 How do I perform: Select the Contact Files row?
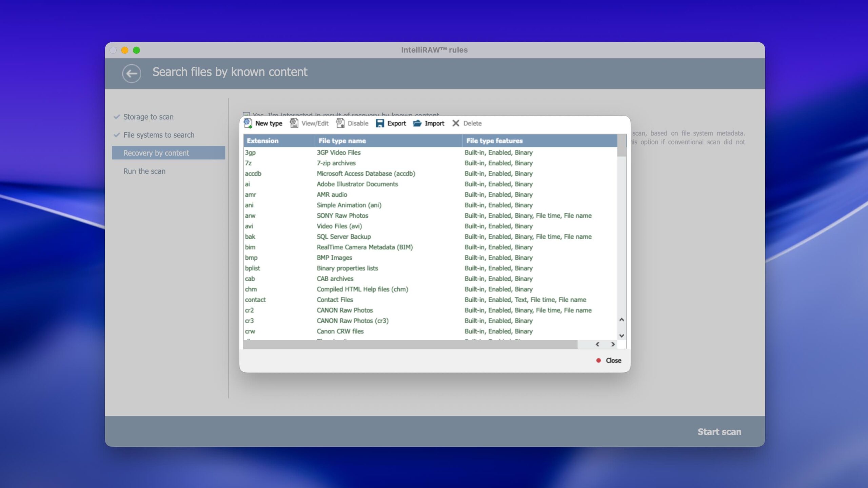[x=335, y=300]
